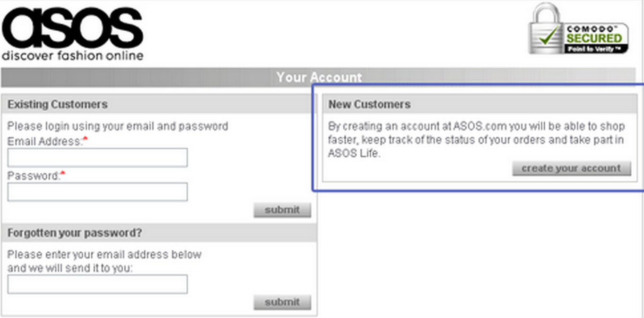Focus the Email Address login field

click(x=97, y=158)
